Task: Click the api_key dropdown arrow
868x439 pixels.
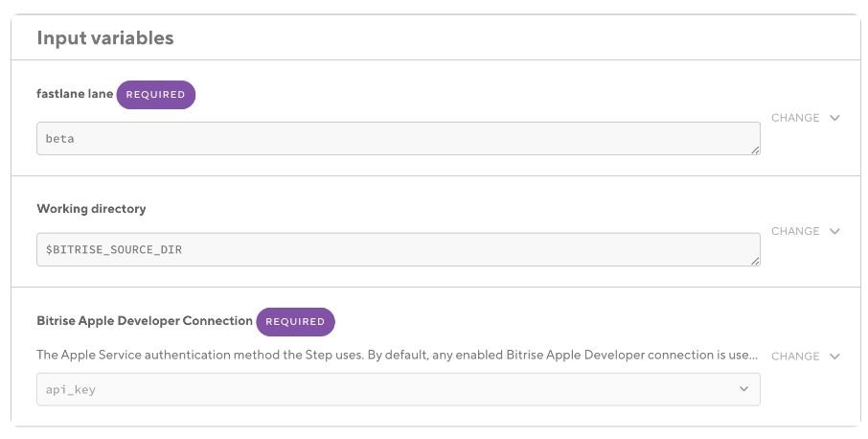Action: pos(743,389)
